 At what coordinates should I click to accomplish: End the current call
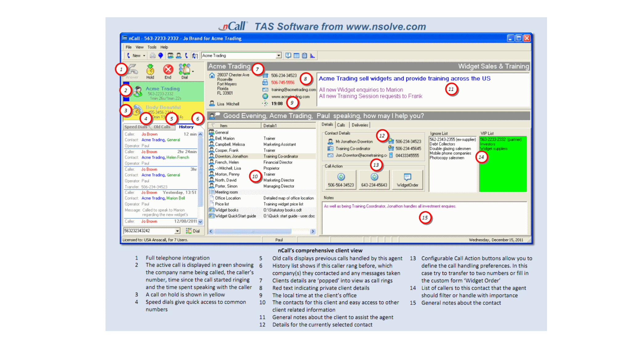(x=168, y=71)
